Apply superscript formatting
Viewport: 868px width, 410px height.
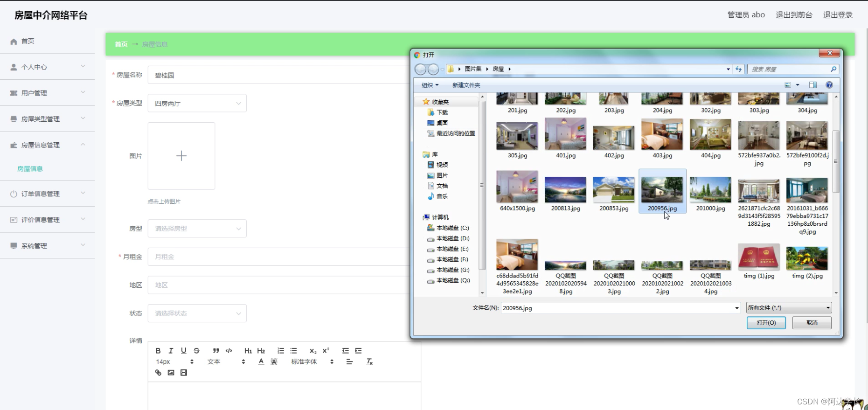pos(326,351)
